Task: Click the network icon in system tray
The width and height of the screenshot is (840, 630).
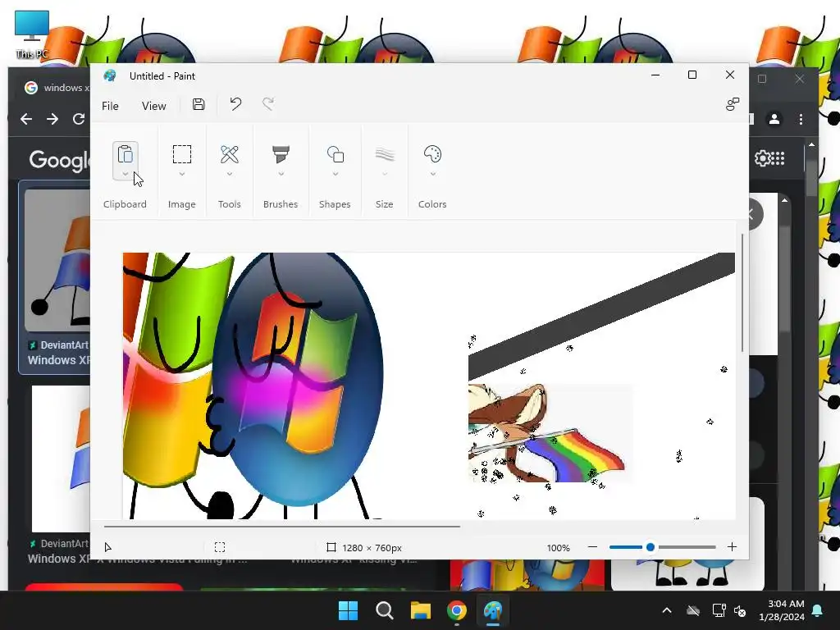Action: pos(719,610)
